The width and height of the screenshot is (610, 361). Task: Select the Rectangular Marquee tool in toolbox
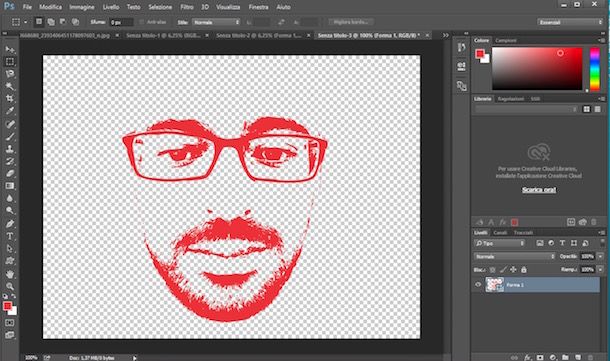(x=10, y=61)
